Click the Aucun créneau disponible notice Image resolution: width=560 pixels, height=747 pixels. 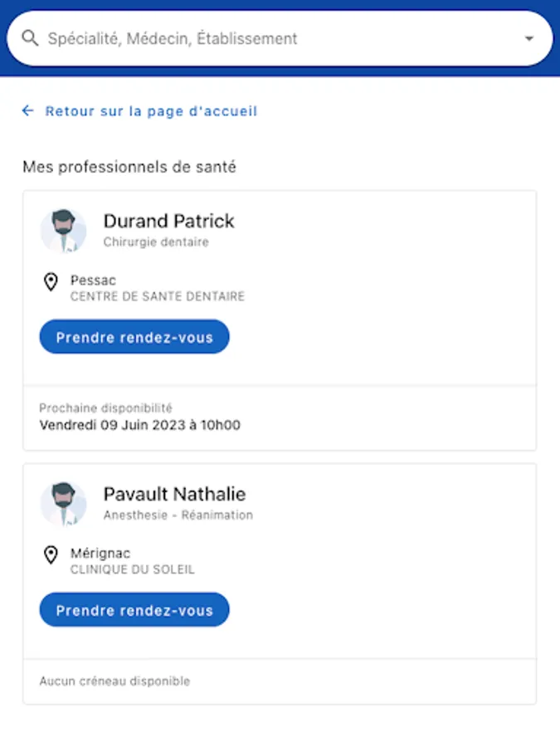click(114, 681)
